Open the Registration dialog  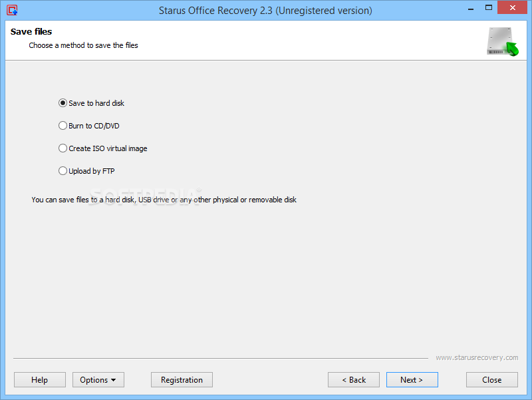pos(182,379)
